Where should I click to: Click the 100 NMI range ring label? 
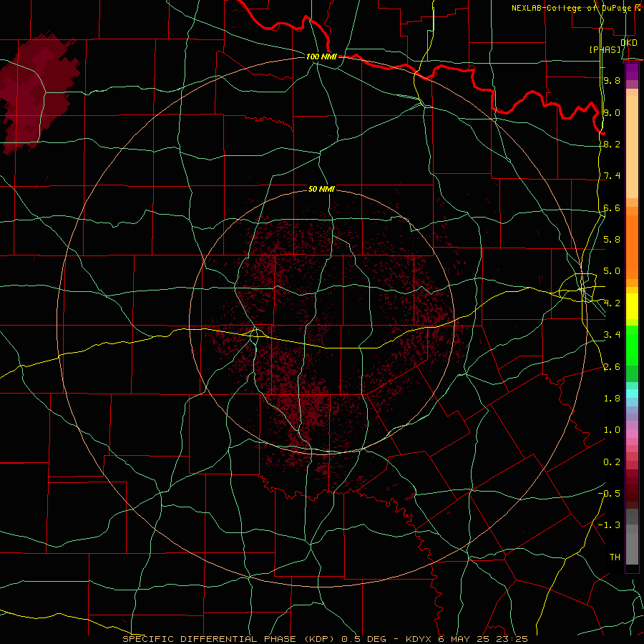321,57
